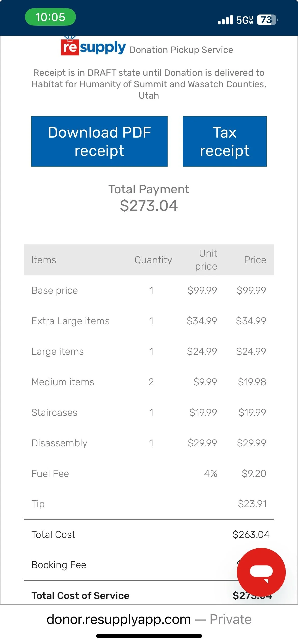Tap the Extra Large items row

(71, 321)
